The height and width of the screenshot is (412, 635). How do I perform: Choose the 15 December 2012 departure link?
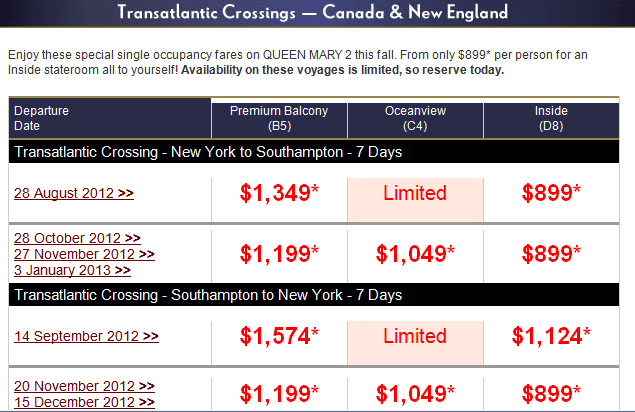click(83, 401)
